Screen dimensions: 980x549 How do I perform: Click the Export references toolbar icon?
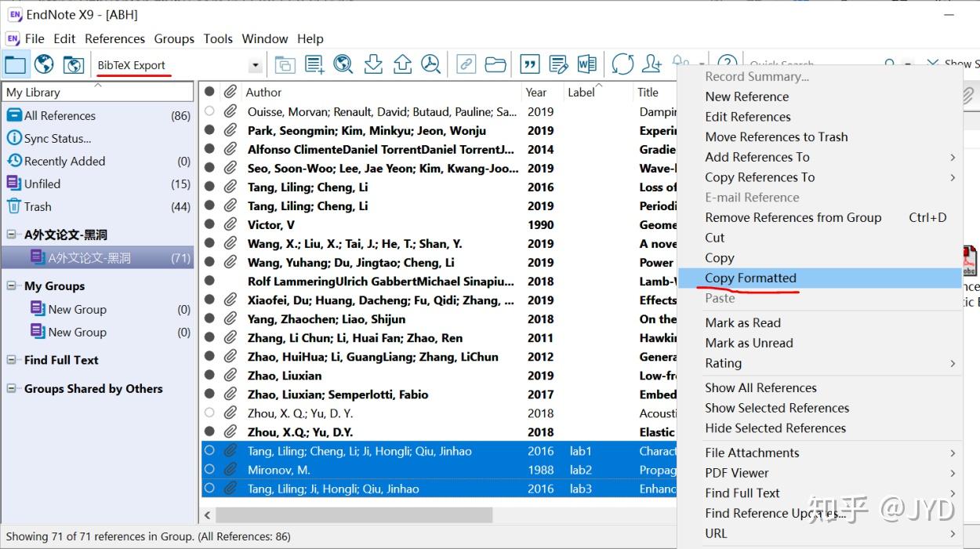[x=401, y=65]
